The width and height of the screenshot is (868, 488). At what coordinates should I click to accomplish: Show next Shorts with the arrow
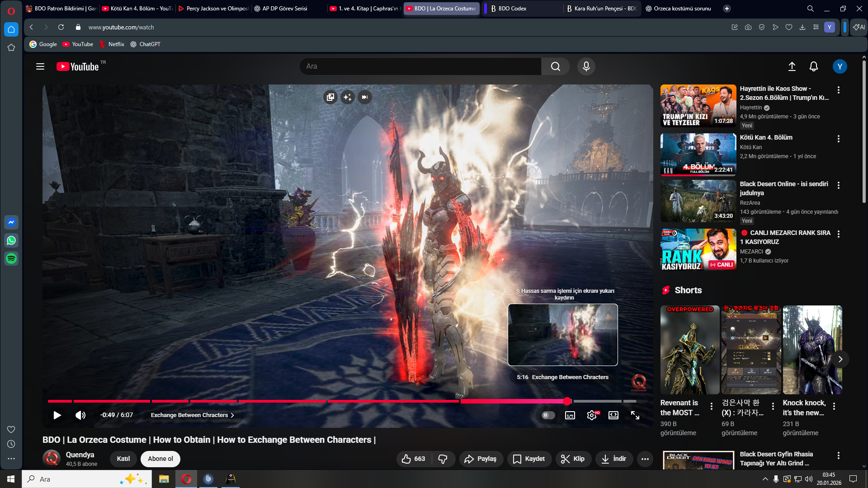[840, 359]
